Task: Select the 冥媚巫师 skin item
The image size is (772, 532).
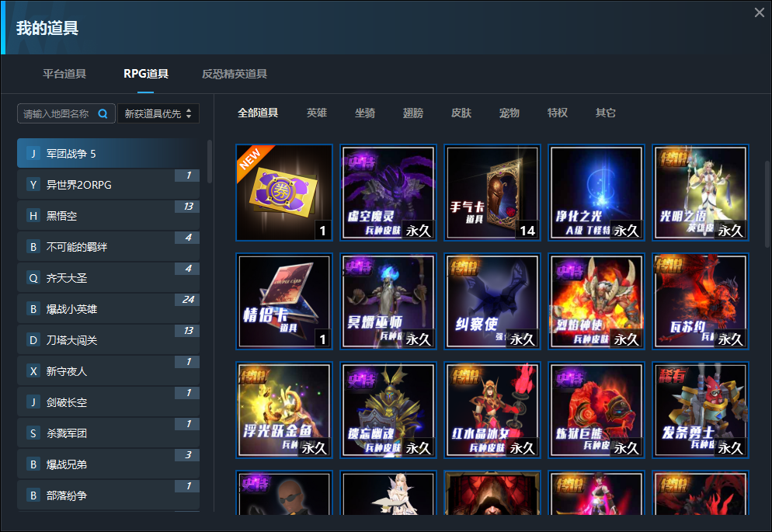Action: (x=388, y=301)
